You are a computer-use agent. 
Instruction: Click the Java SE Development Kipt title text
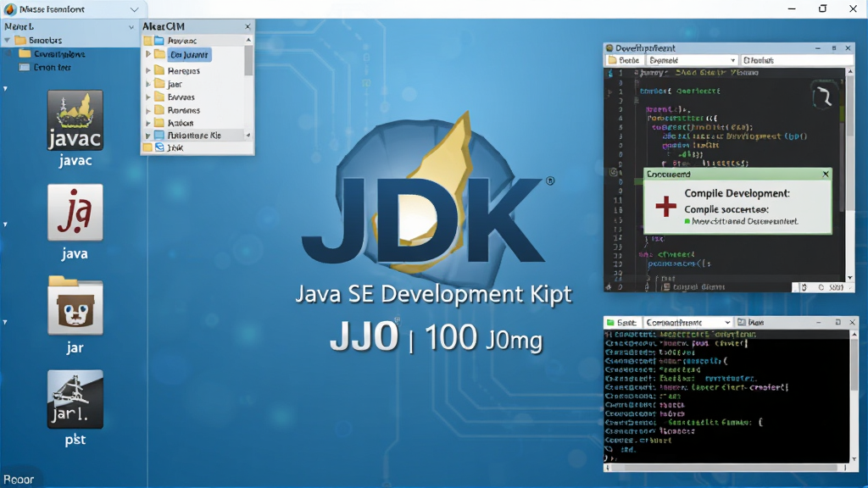[x=433, y=294]
